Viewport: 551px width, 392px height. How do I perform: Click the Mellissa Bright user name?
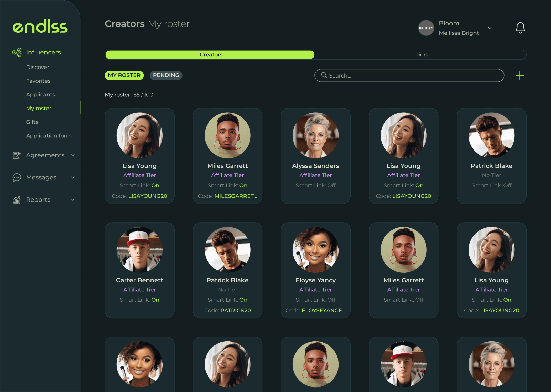(459, 33)
